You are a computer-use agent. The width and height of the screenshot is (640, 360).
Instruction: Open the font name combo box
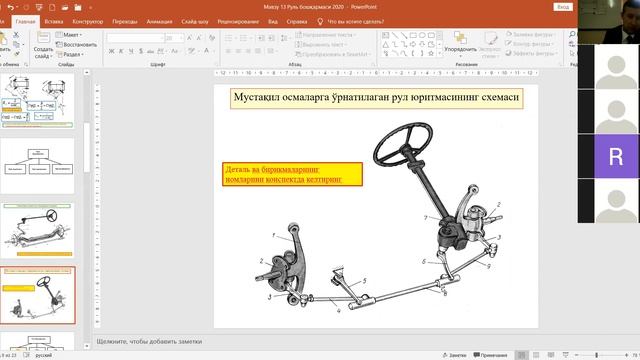pyautogui.click(x=136, y=38)
